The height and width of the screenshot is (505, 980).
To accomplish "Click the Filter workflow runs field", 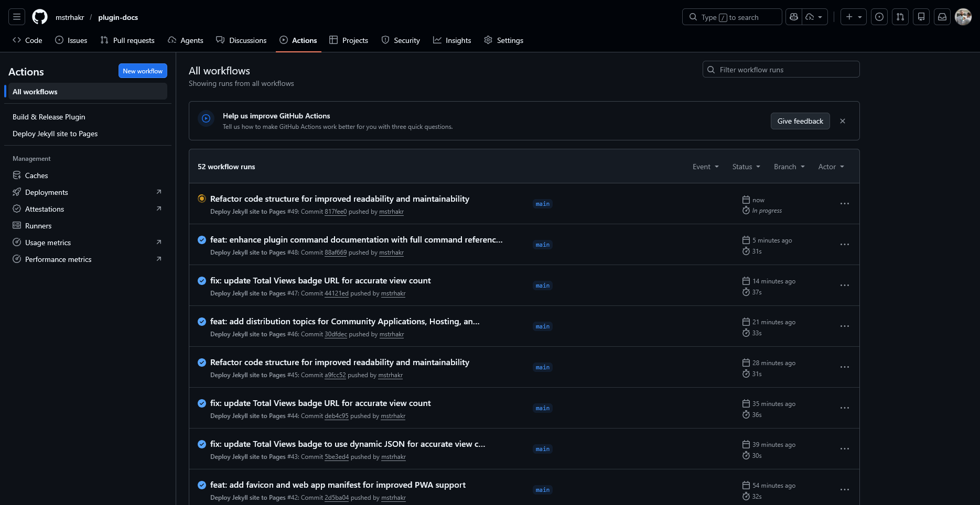I will [781, 69].
